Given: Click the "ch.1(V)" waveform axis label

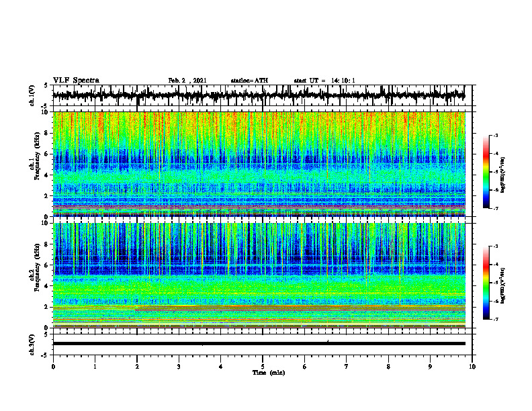Looking at the screenshot, I should tap(32, 95).
